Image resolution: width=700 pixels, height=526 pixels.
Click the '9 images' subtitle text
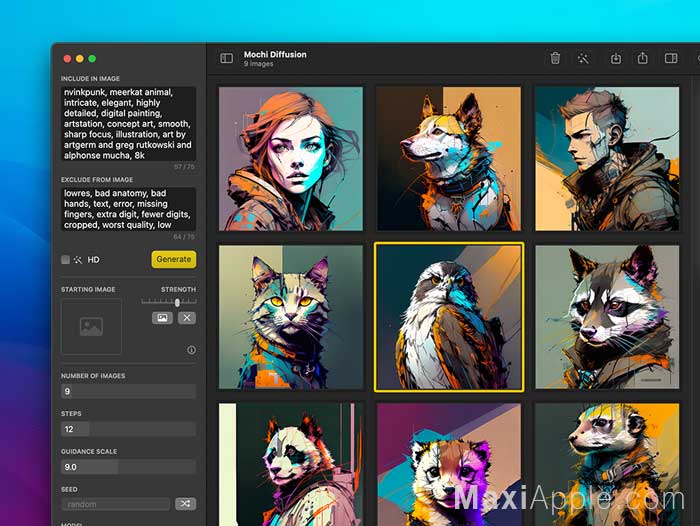[258, 64]
